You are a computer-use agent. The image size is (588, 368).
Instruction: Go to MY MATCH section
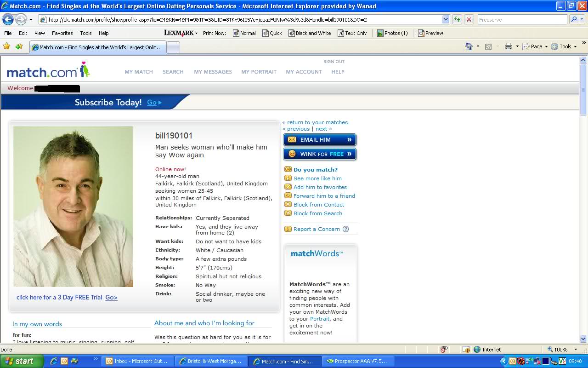[x=139, y=72]
